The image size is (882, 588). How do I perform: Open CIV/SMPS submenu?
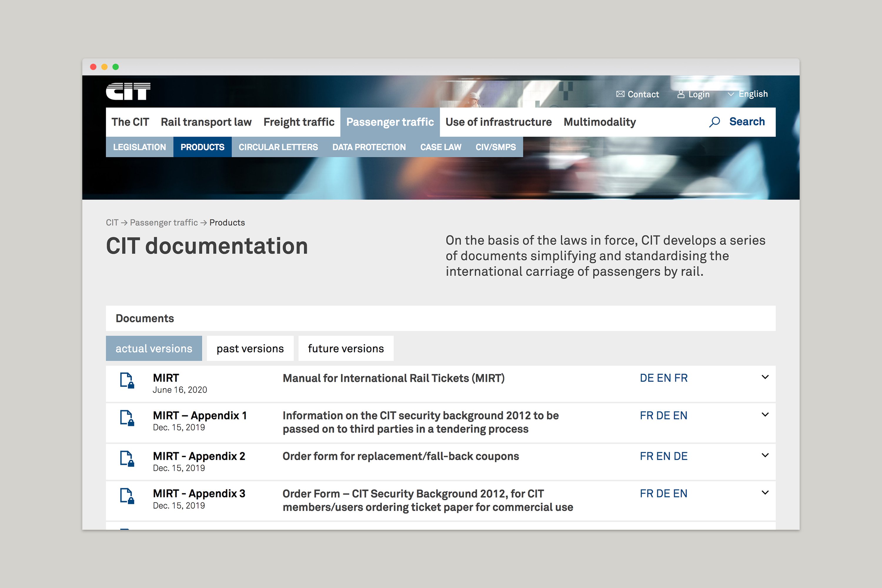pos(496,147)
